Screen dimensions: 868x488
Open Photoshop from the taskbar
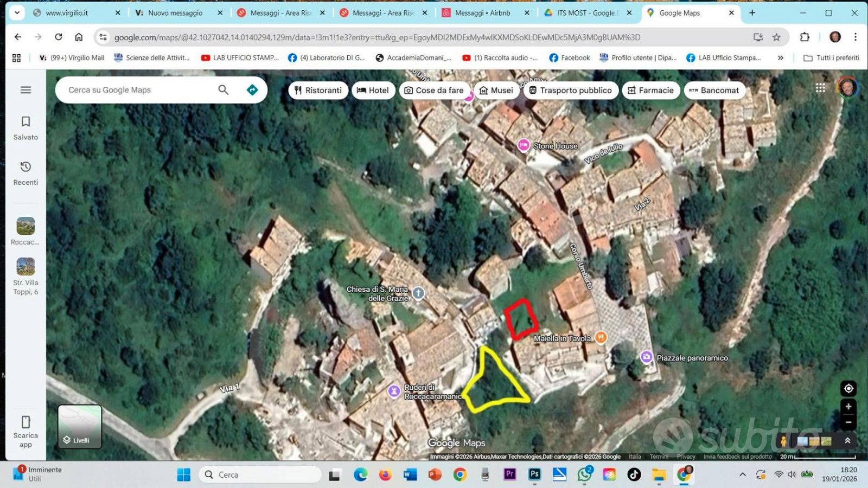click(534, 474)
